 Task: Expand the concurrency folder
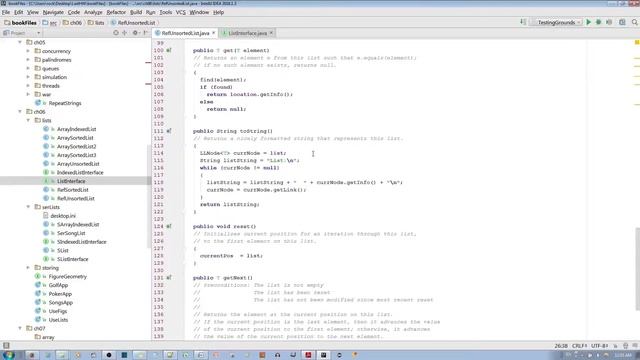28,51
